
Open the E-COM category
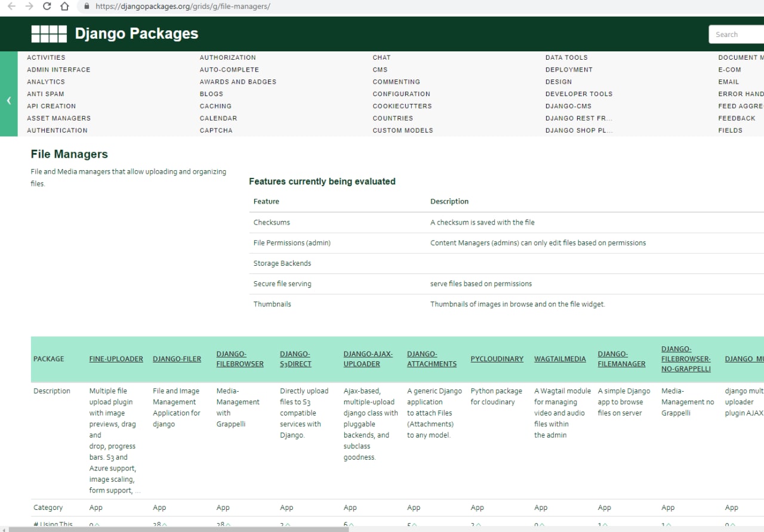(729, 70)
